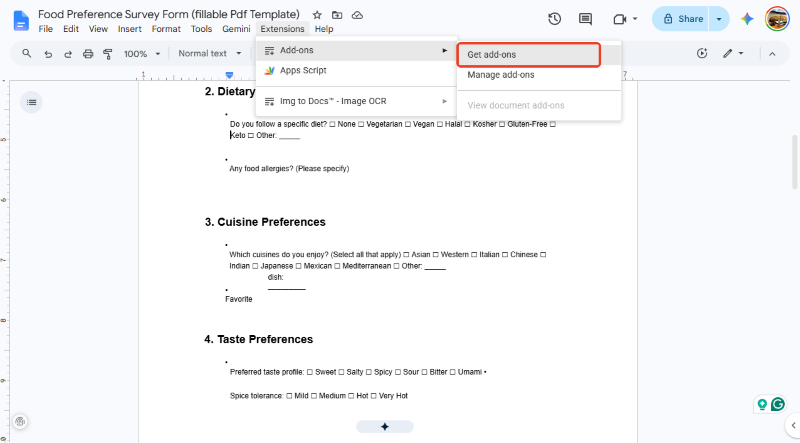Open the Normal text style dropdown
Image resolution: width=800 pixels, height=443 pixels.
click(210, 53)
